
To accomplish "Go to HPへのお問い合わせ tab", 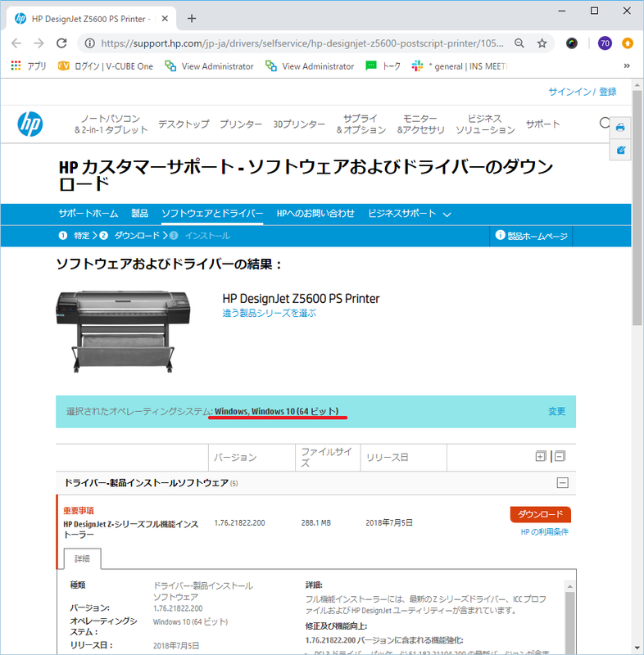I will pyautogui.click(x=315, y=214).
